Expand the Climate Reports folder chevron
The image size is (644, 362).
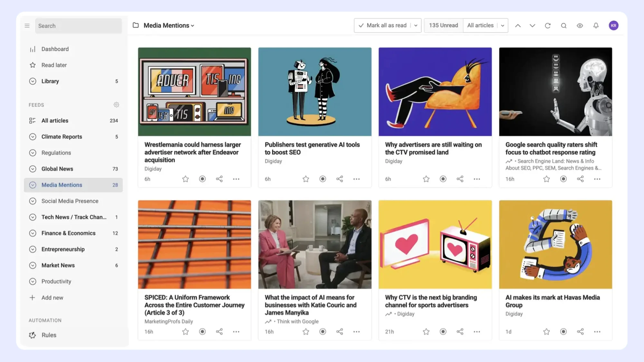[x=33, y=137]
